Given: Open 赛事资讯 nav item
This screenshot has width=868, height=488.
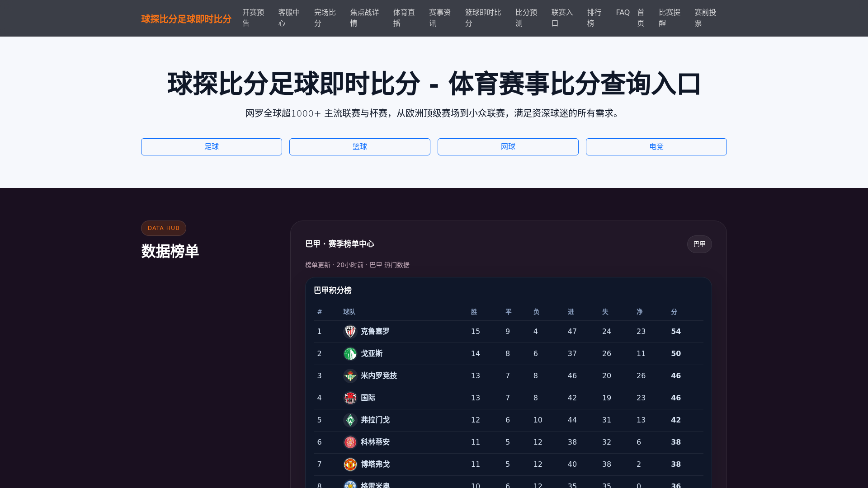Looking at the screenshot, I should (440, 18).
